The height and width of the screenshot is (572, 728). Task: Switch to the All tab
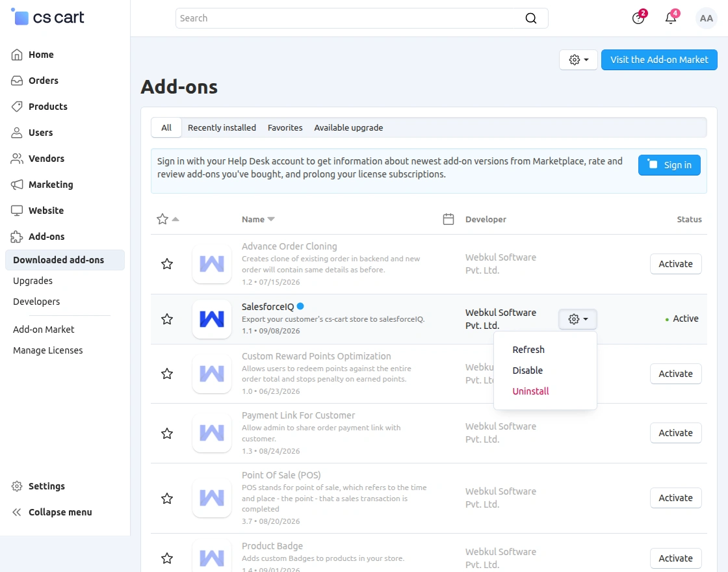(166, 127)
